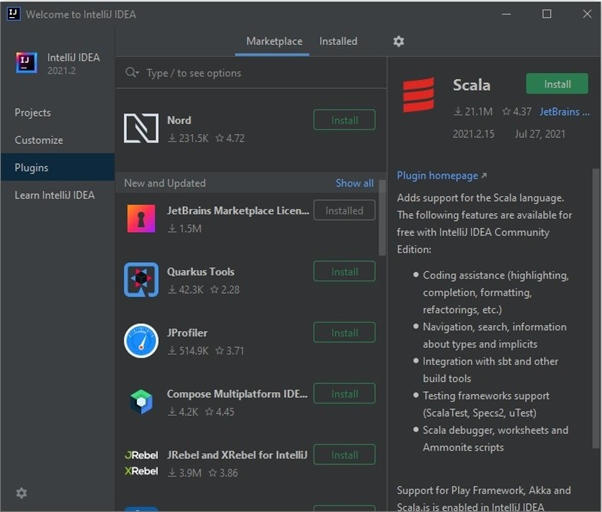This screenshot has width=602, height=512.
Task: Click the Scala description scrollbar
Action: click(596, 307)
